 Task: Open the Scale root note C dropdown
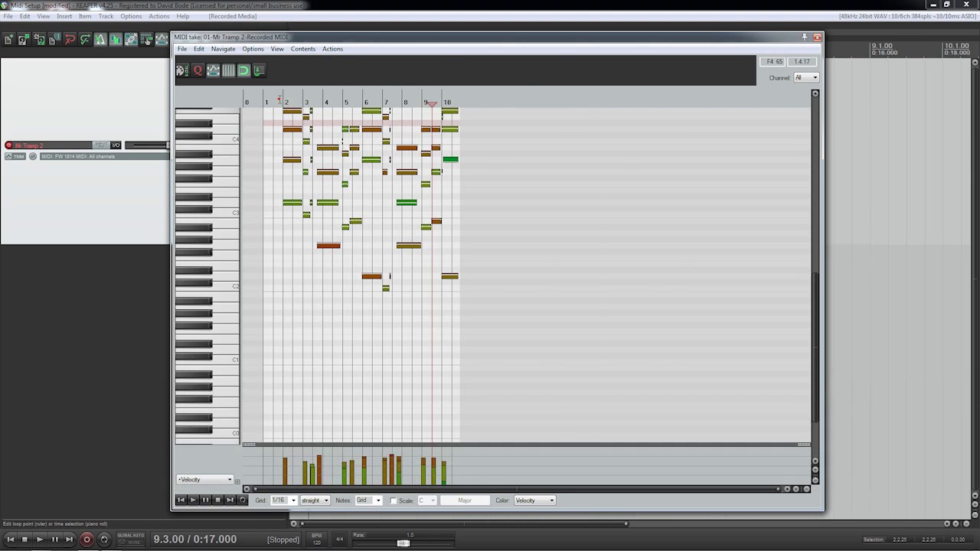point(426,500)
